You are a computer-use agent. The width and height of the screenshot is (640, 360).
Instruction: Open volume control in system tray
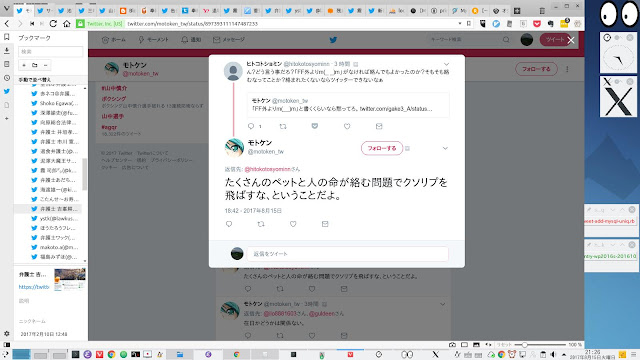click(x=553, y=354)
